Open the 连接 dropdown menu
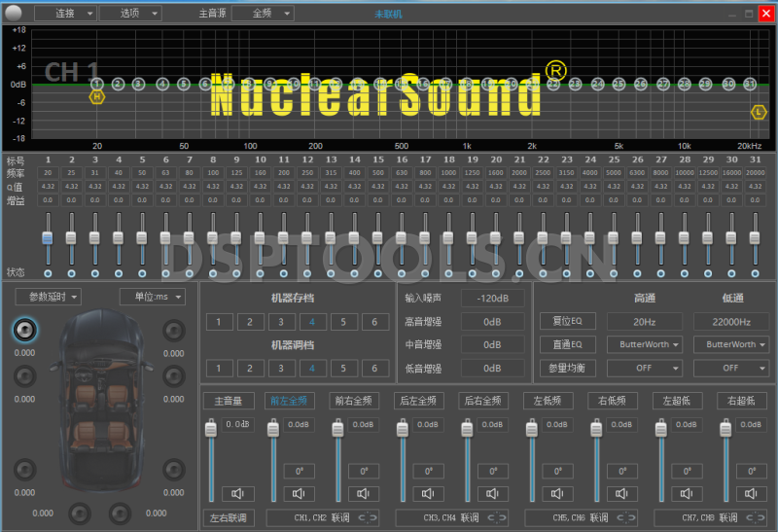 [x=65, y=14]
